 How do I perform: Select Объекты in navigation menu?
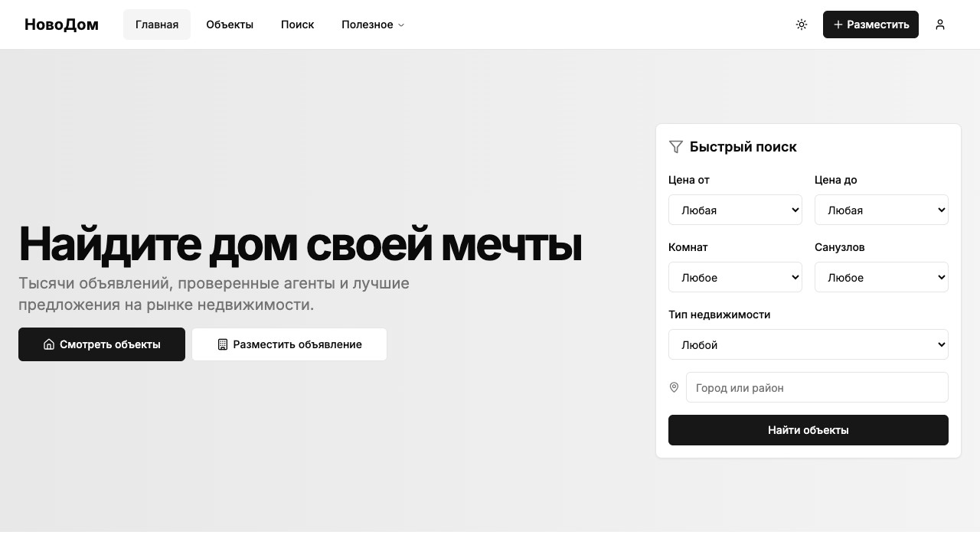click(229, 24)
